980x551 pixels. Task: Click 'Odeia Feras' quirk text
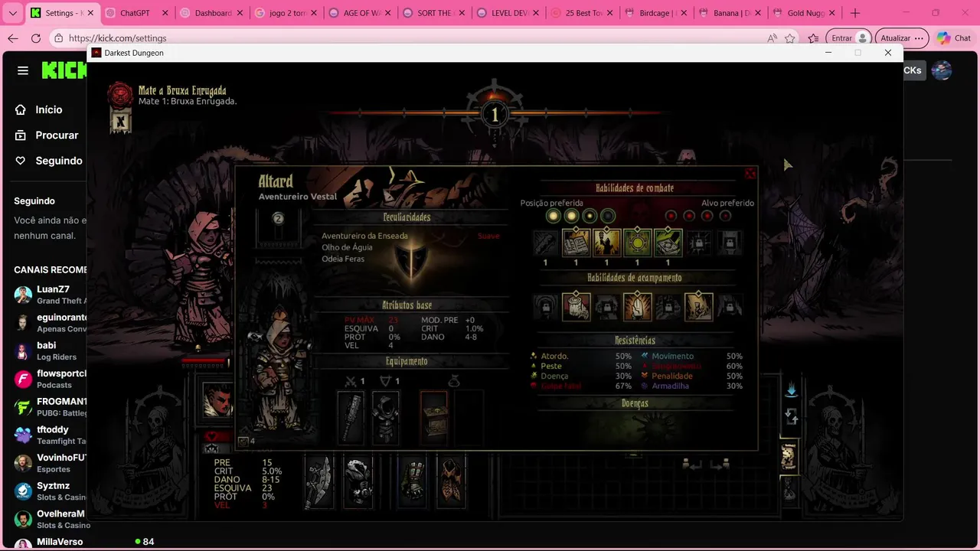(x=343, y=259)
